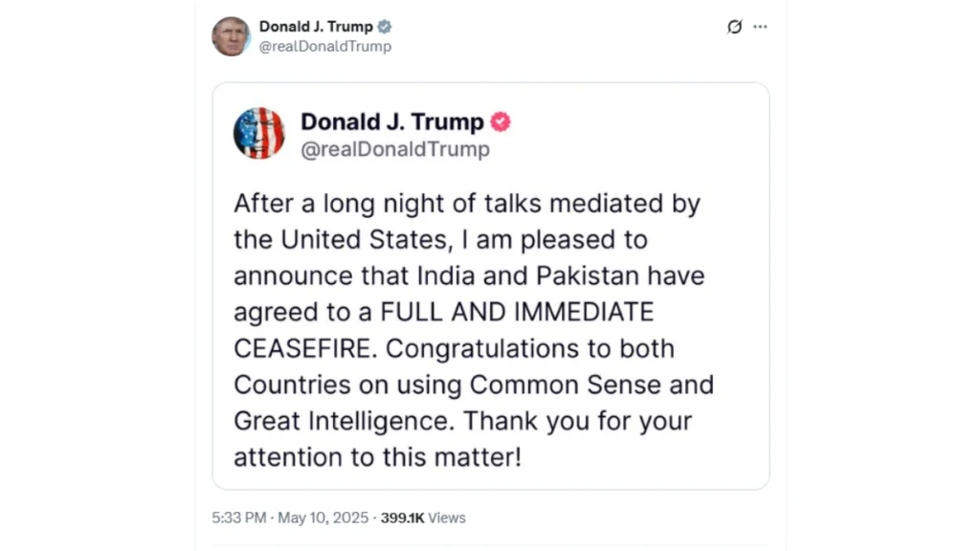Click the word Views after the count
The height and width of the screenshot is (551, 980).
(447, 518)
